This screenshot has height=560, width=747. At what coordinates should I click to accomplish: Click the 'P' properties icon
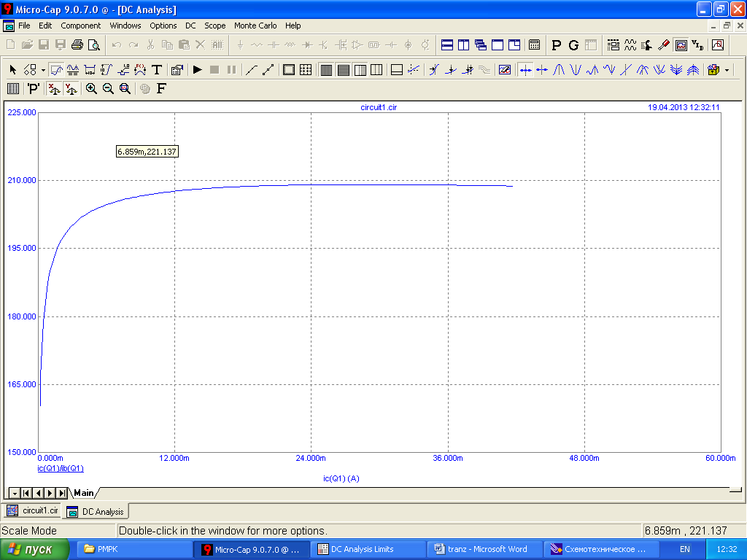click(x=33, y=88)
